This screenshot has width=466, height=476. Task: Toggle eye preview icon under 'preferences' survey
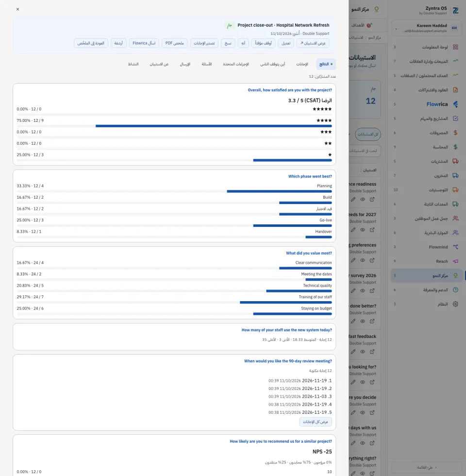363,260
